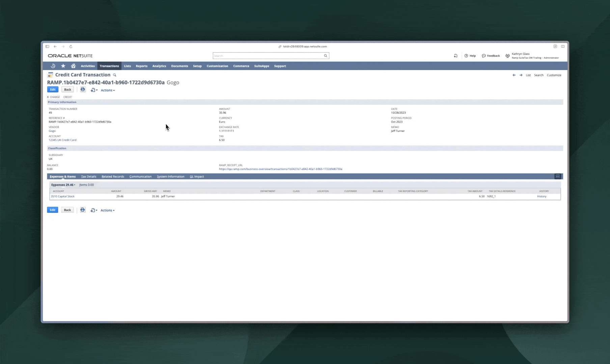
Task: Click the bottom Edit button
Action: pyautogui.click(x=53, y=210)
